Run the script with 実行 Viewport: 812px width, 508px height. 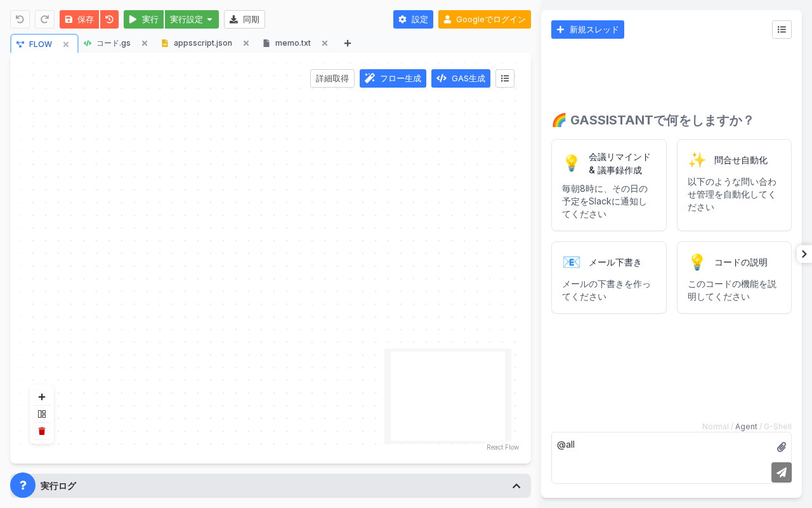(143, 19)
